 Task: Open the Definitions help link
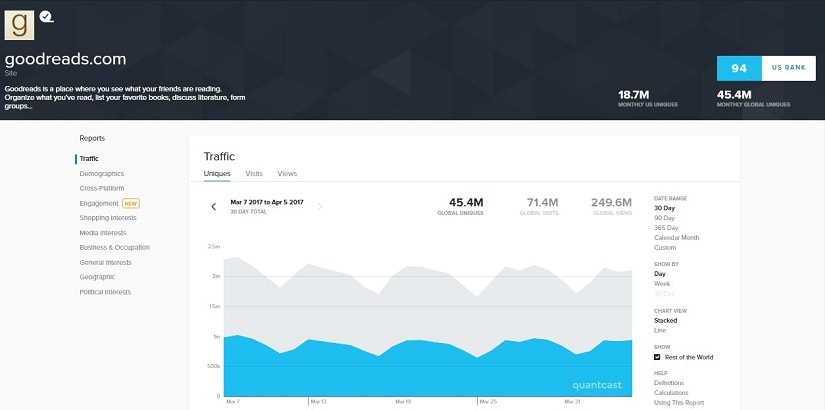click(669, 383)
